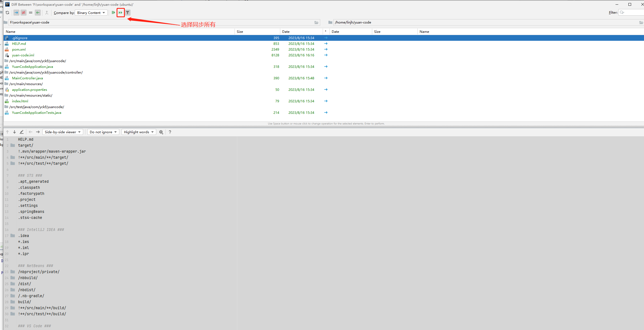
Task: Toggle show new files on left
Action: pyautogui.click(x=16, y=13)
